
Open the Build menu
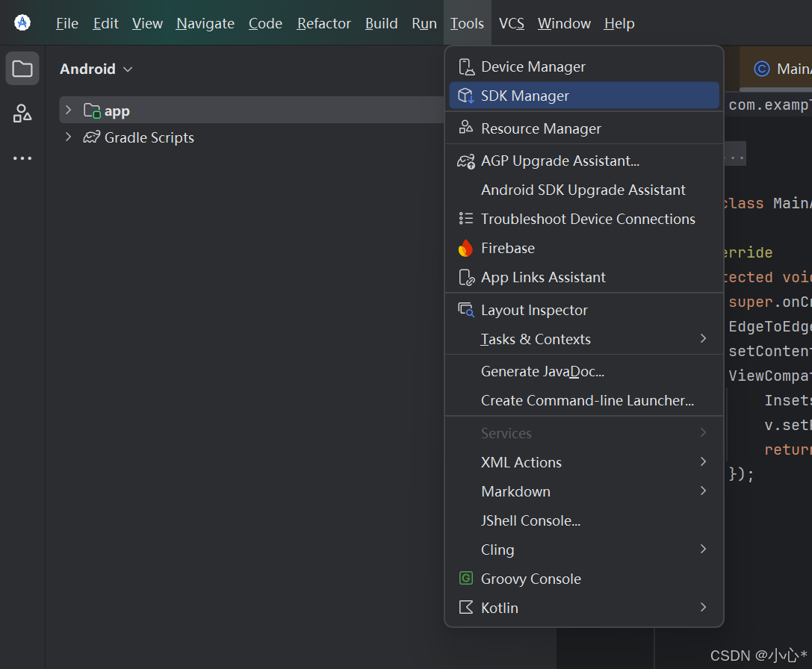point(381,23)
